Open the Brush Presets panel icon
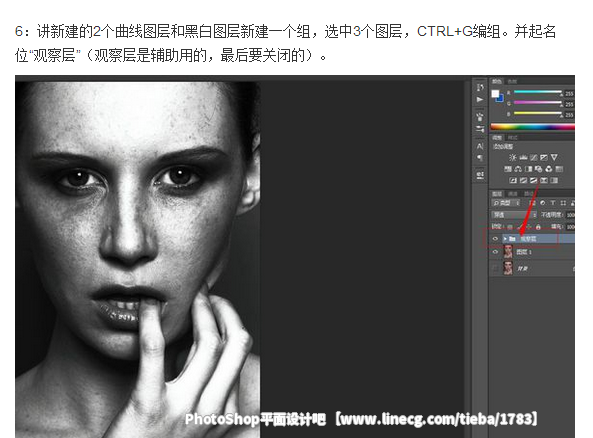This screenshot has width=593, height=438. [480, 129]
